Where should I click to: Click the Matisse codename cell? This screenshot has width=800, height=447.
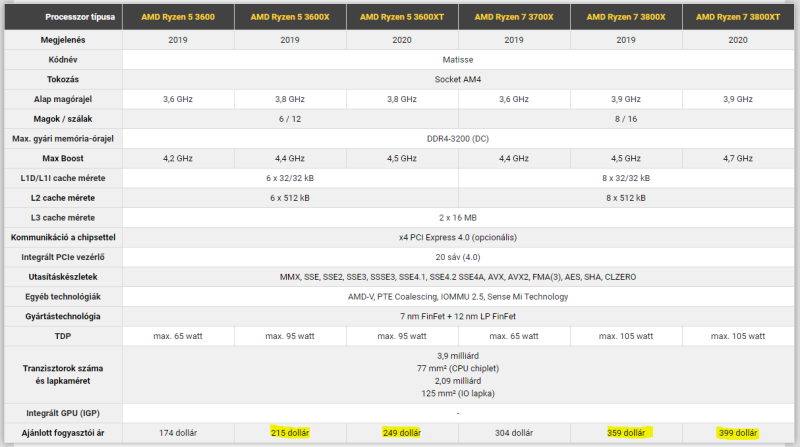[x=458, y=60]
